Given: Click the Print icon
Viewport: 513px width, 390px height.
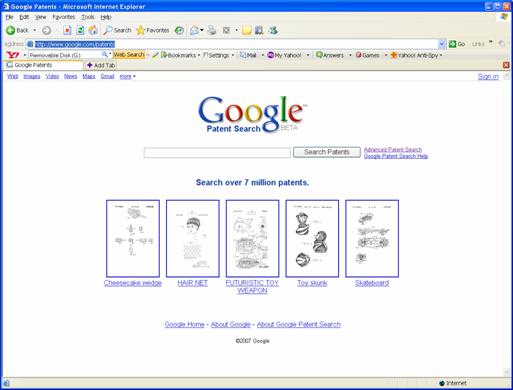Looking at the screenshot, I should 212,30.
